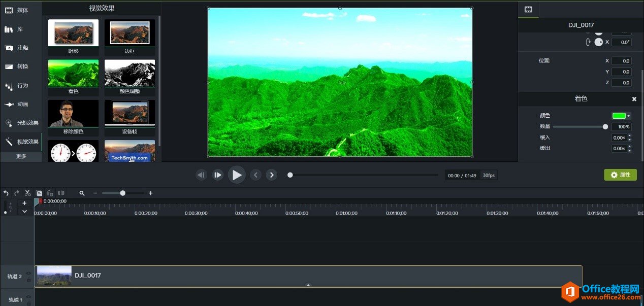Click the green 属性 properties button

pos(620,175)
